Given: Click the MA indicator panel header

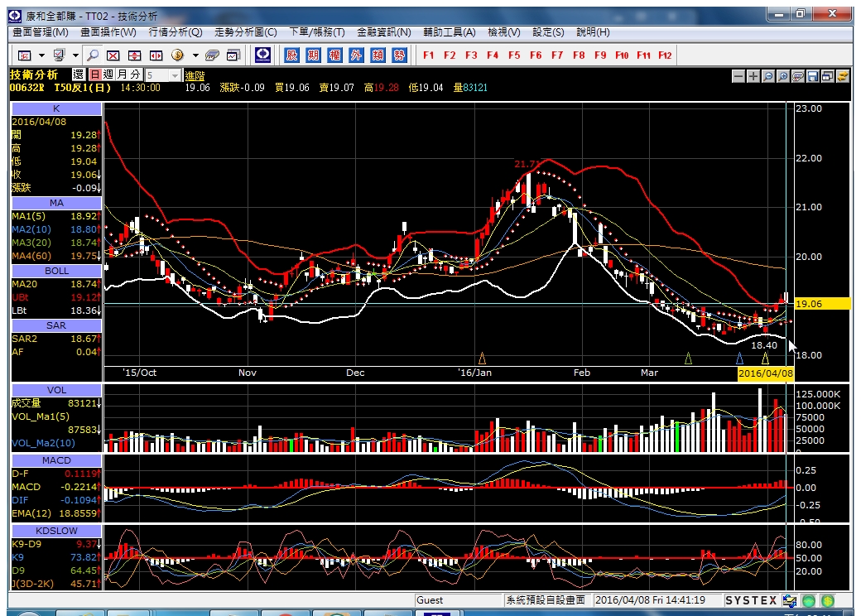Looking at the screenshot, I should point(56,203).
